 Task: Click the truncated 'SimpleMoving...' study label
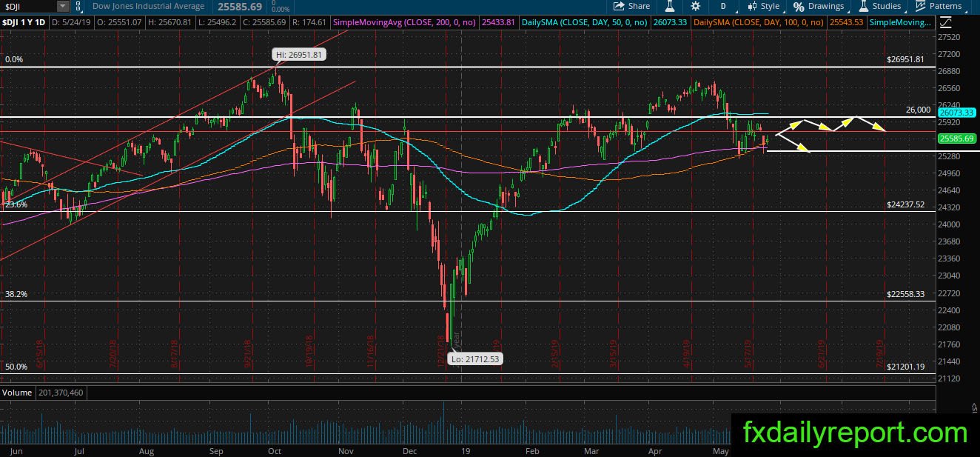pyautogui.click(x=901, y=23)
